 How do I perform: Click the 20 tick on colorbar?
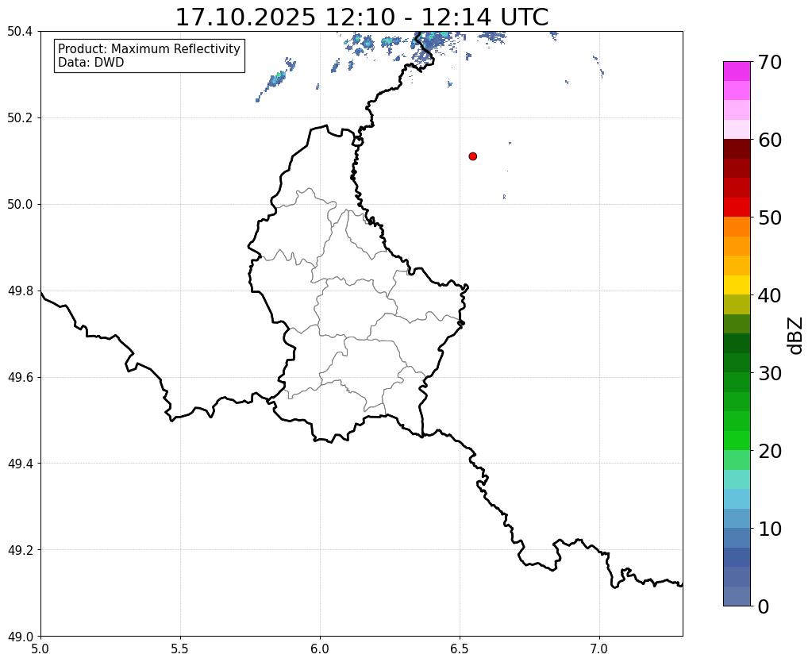[x=770, y=451]
